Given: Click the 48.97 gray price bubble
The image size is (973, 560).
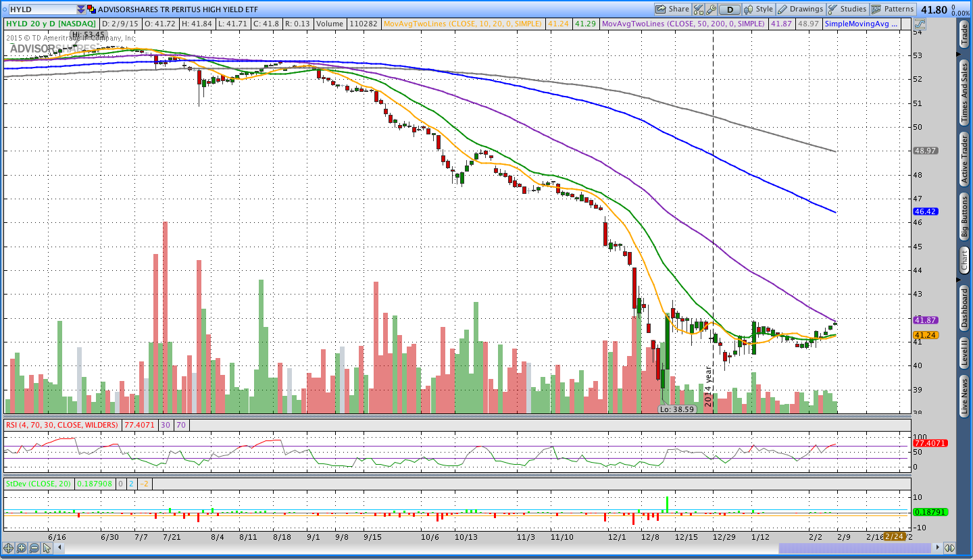Looking at the screenshot, I should click(x=925, y=151).
